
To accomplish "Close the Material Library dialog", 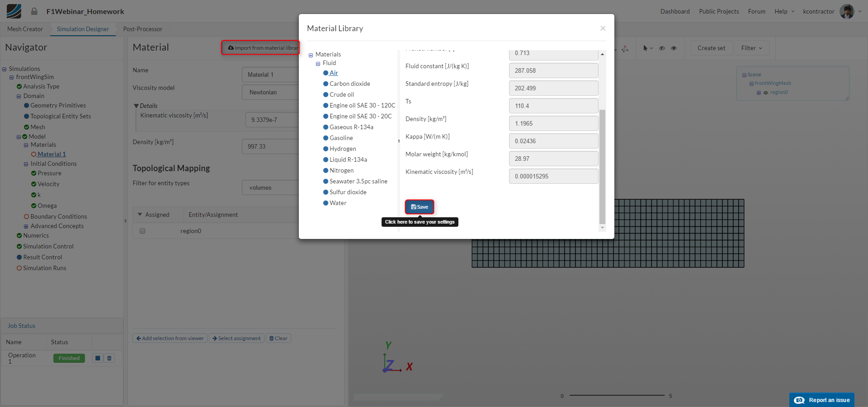I will [603, 28].
